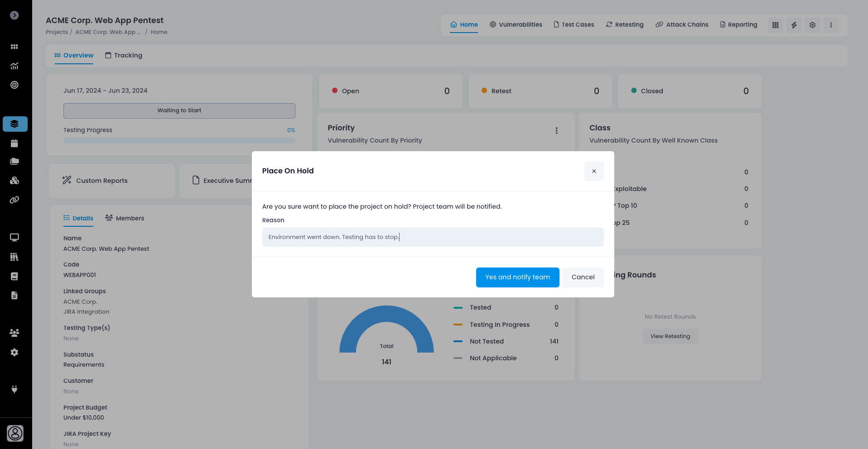Open the Attack Chains tab

(682, 24)
